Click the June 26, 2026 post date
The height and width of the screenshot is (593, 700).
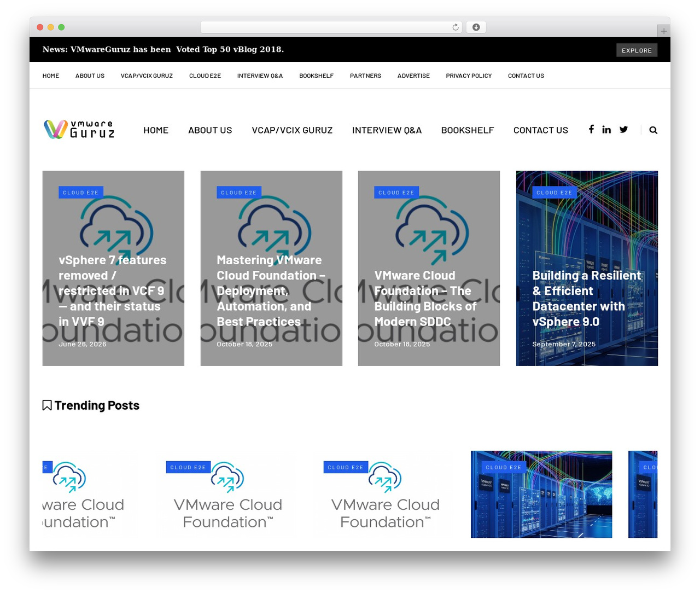pyautogui.click(x=83, y=344)
